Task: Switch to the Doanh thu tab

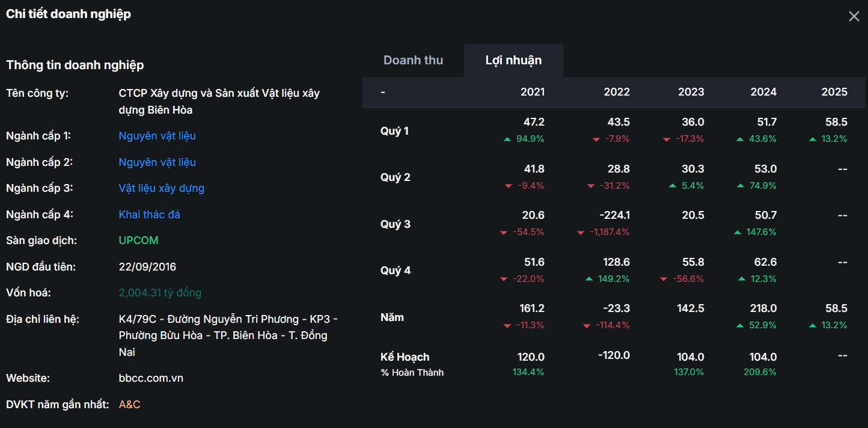Action: point(413,60)
